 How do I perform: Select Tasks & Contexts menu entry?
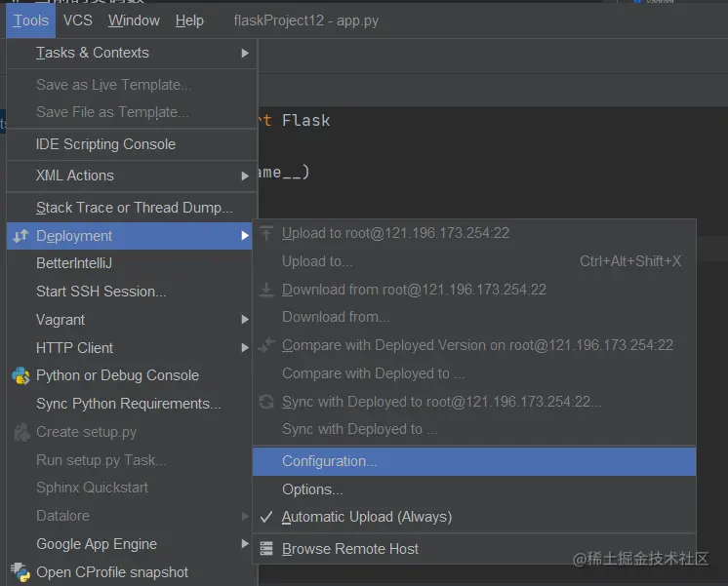click(x=132, y=53)
